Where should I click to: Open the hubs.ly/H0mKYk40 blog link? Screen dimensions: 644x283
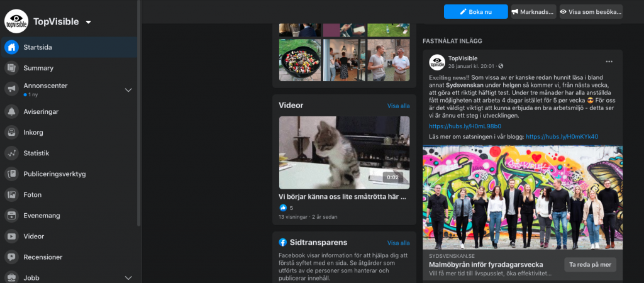tap(562, 136)
